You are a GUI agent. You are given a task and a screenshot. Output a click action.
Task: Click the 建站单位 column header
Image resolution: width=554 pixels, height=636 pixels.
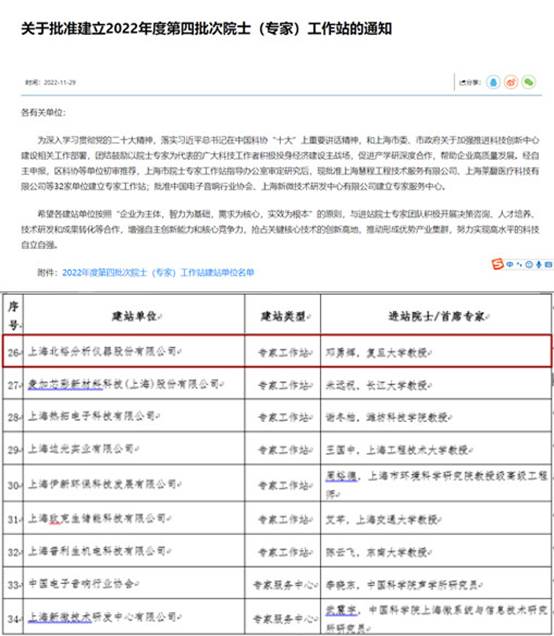coord(134,316)
